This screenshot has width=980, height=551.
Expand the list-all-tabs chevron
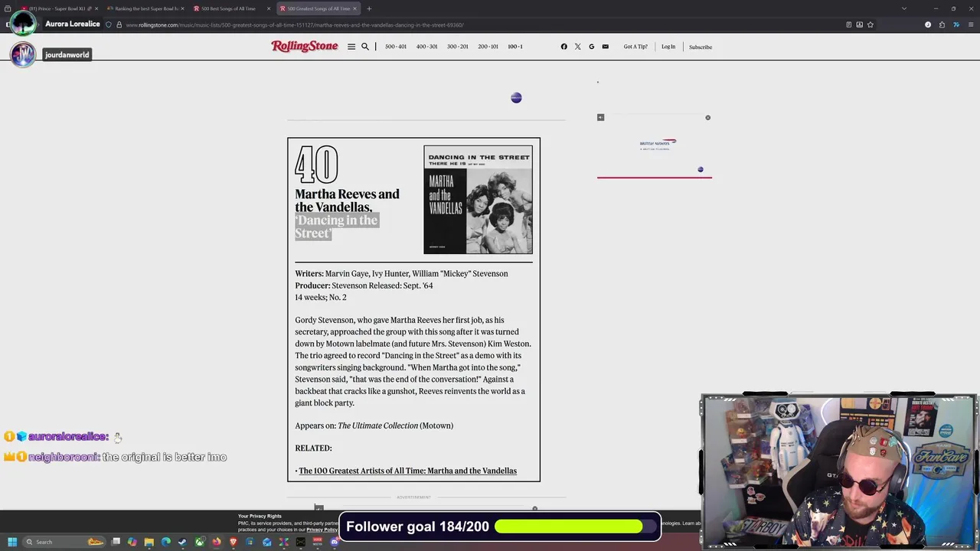pos(904,8)
